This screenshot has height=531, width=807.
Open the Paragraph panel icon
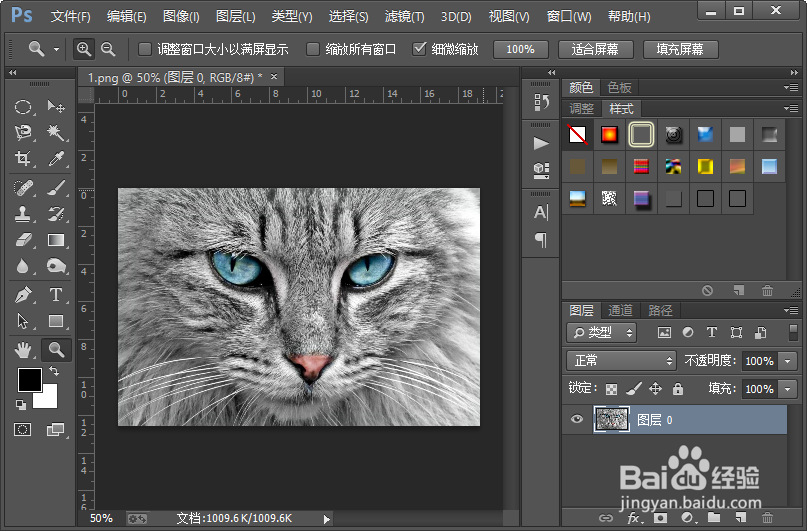541,240
